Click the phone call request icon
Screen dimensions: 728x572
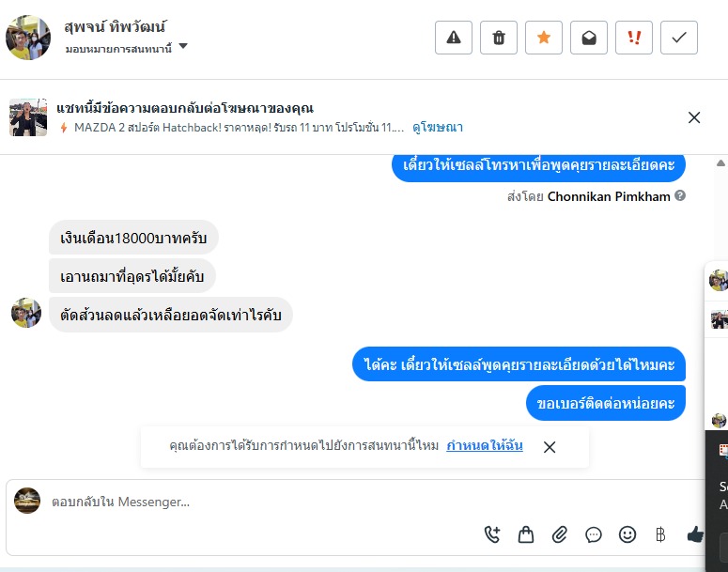coord(492,534)
